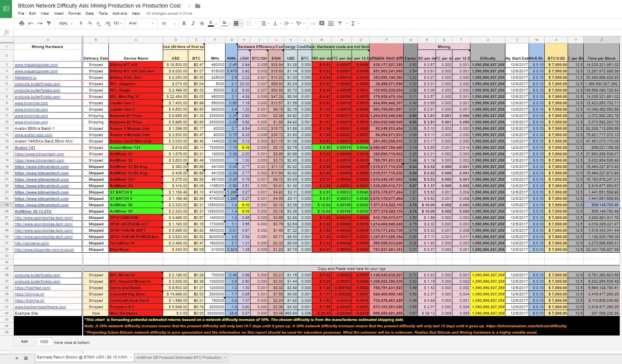
Task: Open the http://cointerra.com/ link
Action: coord(32,243)
